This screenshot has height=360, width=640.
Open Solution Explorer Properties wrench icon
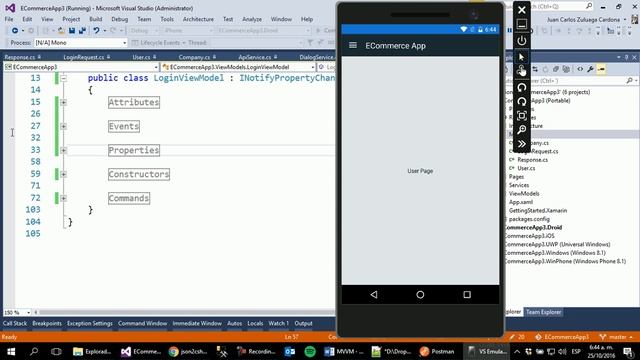[590, 69]
